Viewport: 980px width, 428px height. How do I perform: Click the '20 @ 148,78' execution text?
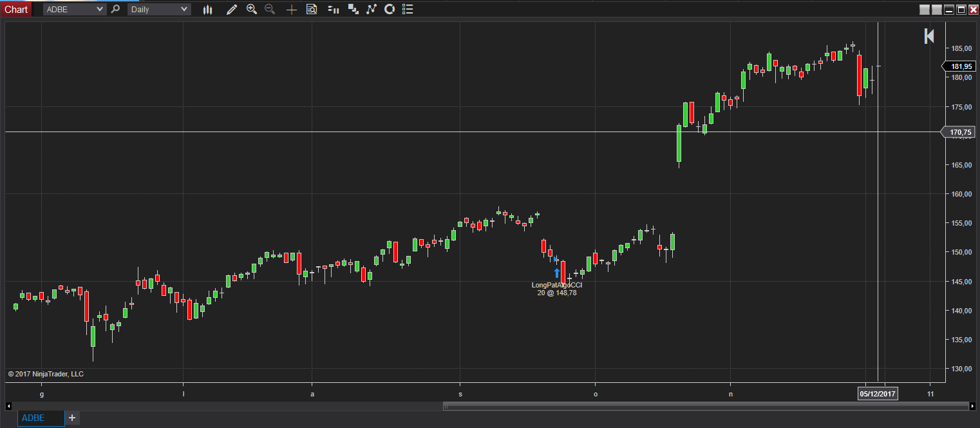(x=557, y=293)
